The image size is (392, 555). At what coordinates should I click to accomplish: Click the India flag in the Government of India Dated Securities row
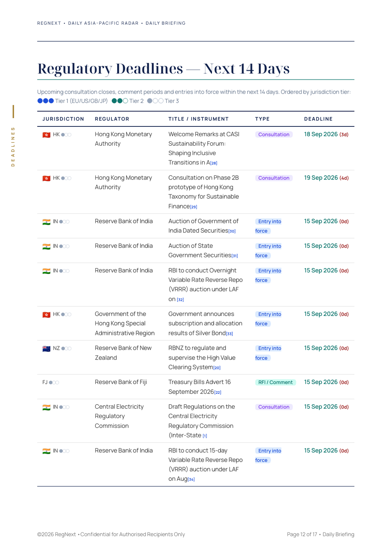click(x=46, y=222)
